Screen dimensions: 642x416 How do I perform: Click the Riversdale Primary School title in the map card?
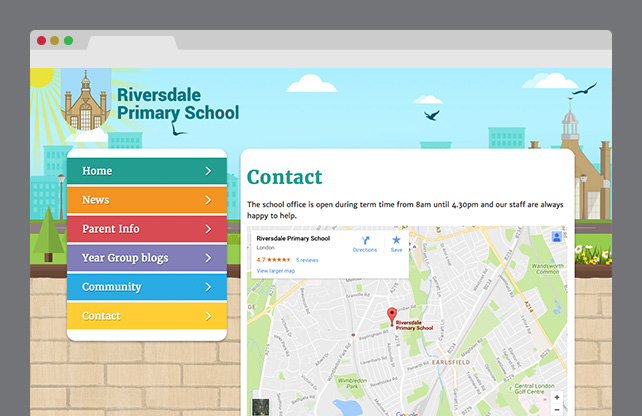pos(292,238)
